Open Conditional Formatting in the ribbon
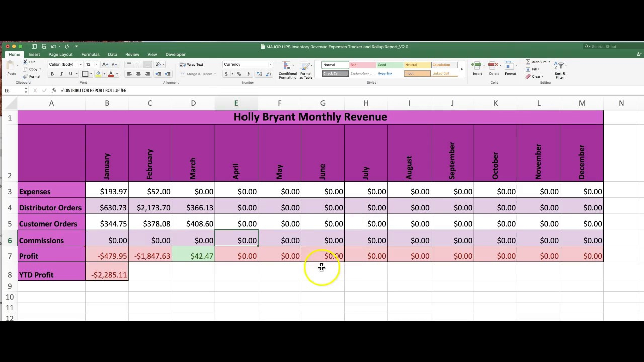The height and width of the screenshot is (362, 644). pyautogui.click(x=287, y=69)
